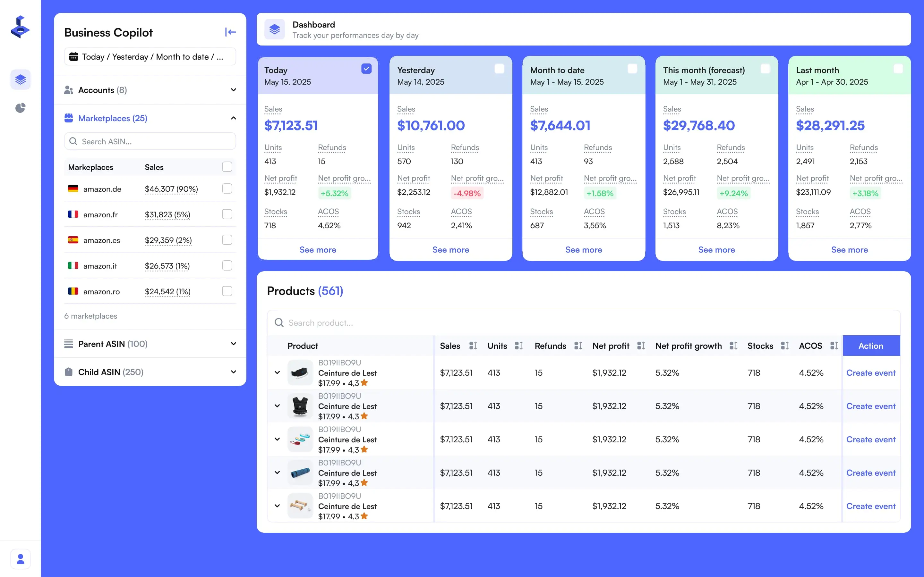The height and width of the screenshot is (577, 924).
Task: Open the date range selector dropdown
Action: tap(150, 57)
